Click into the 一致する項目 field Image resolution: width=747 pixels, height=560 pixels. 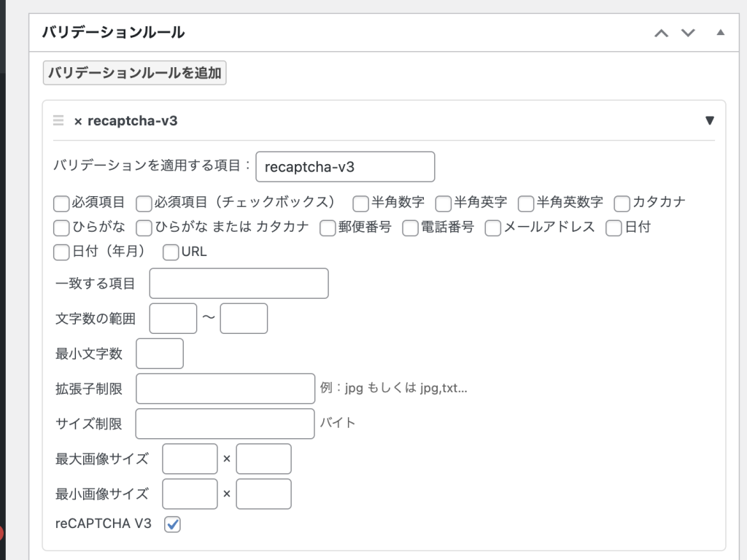239,284
